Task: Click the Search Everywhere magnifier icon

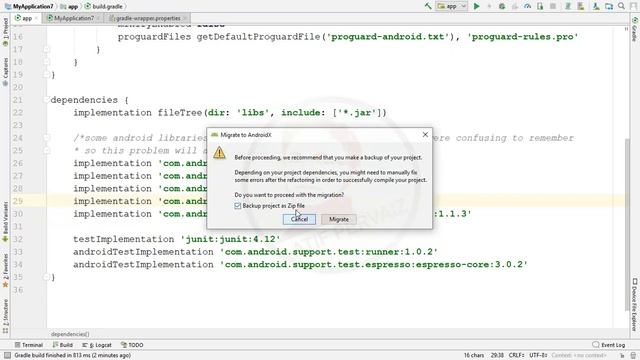Action: point(621,6)
